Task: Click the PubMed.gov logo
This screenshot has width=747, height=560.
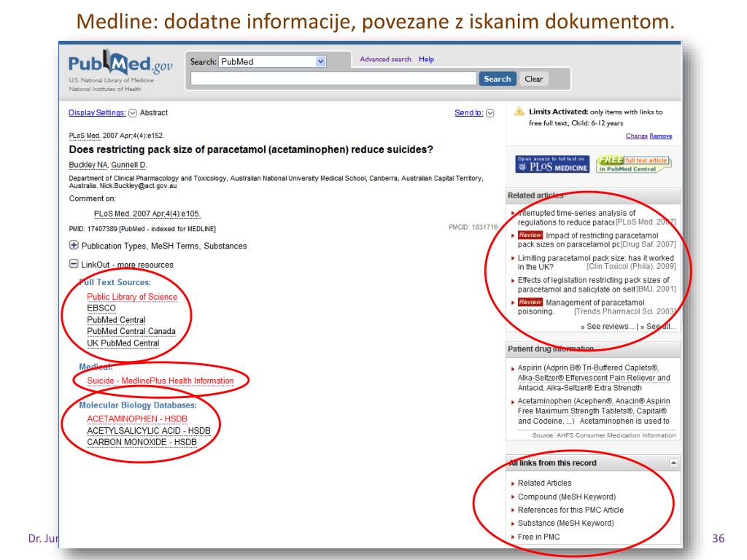Action: click(x=120, y=66)
